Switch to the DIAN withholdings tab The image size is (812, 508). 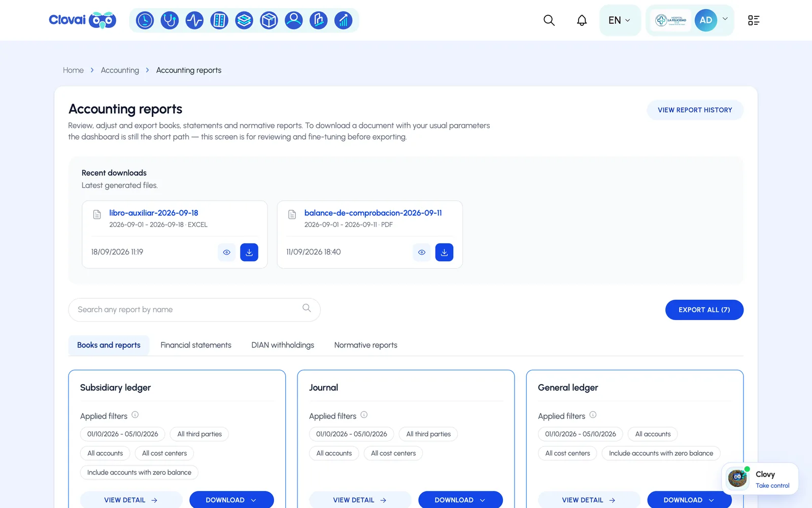point(283,345)
